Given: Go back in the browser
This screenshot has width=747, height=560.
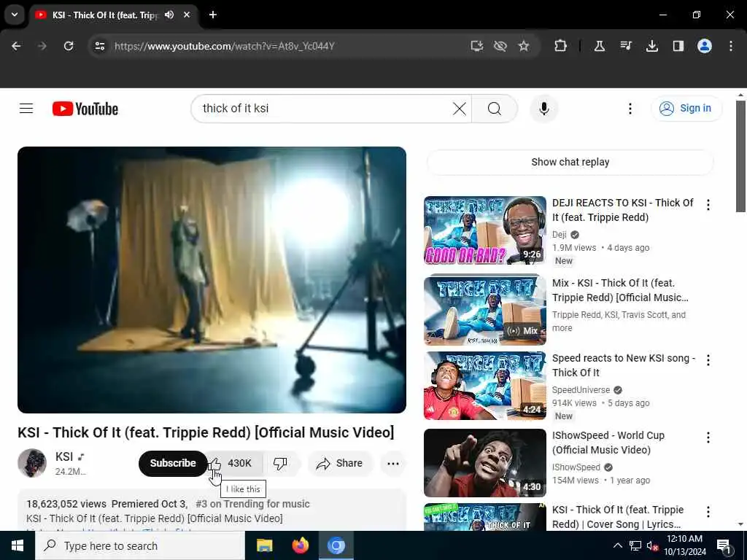Looking at the screenshot, I should tap(16, 46).
